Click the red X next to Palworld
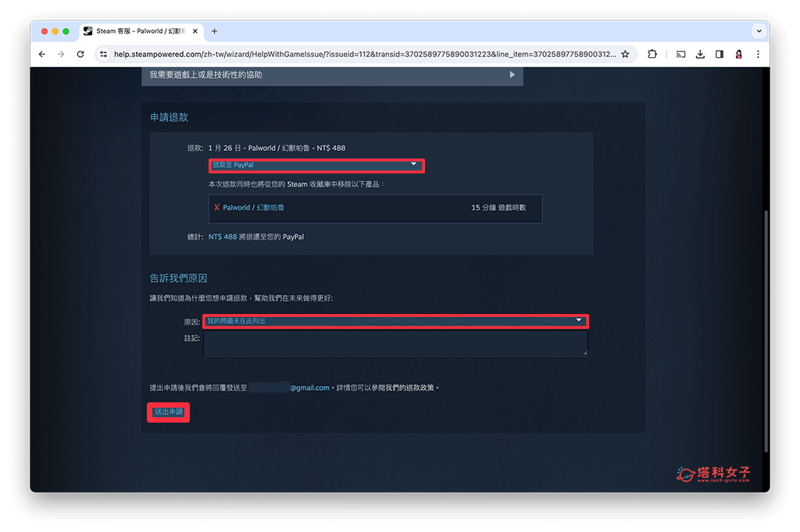 [x=217, y=208]
